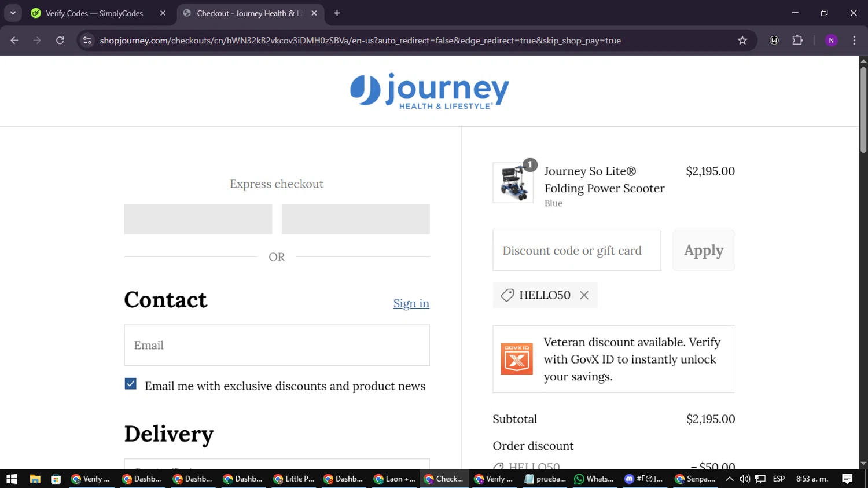868x488 pixels.
Task: Open the Windows Start menu
Action: (x=12, y=479)
